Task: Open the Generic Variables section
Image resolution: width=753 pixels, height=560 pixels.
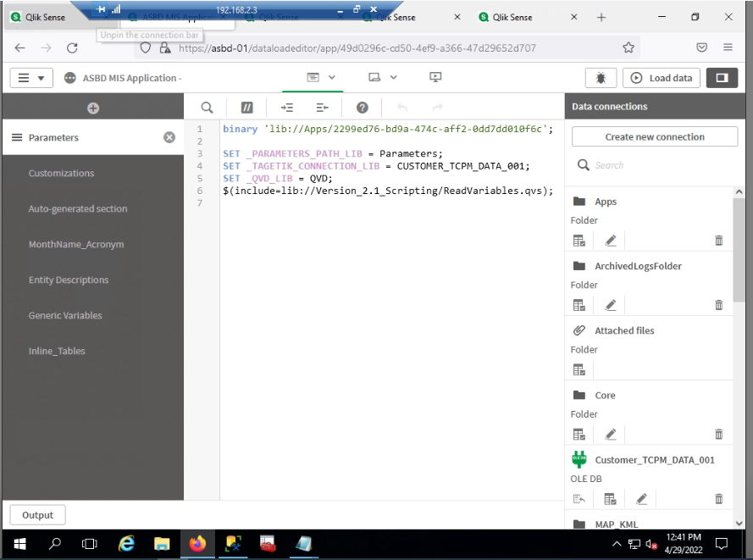Action: tap(65, 315)
